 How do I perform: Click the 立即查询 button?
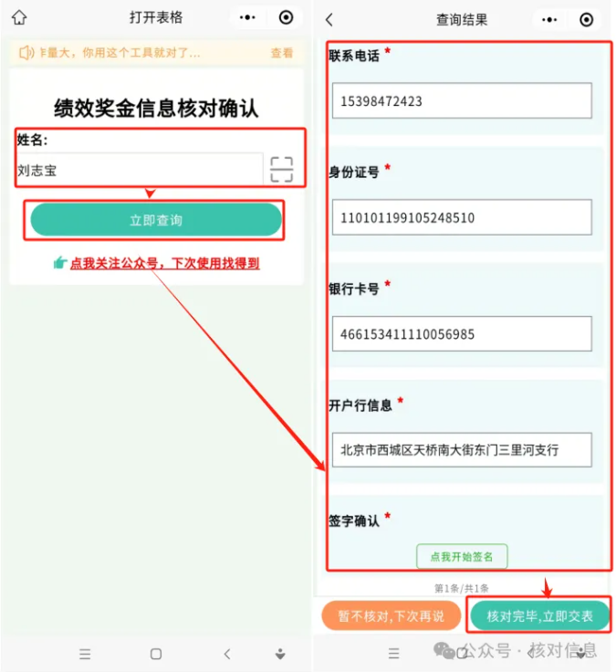click(x=156, y=220)
